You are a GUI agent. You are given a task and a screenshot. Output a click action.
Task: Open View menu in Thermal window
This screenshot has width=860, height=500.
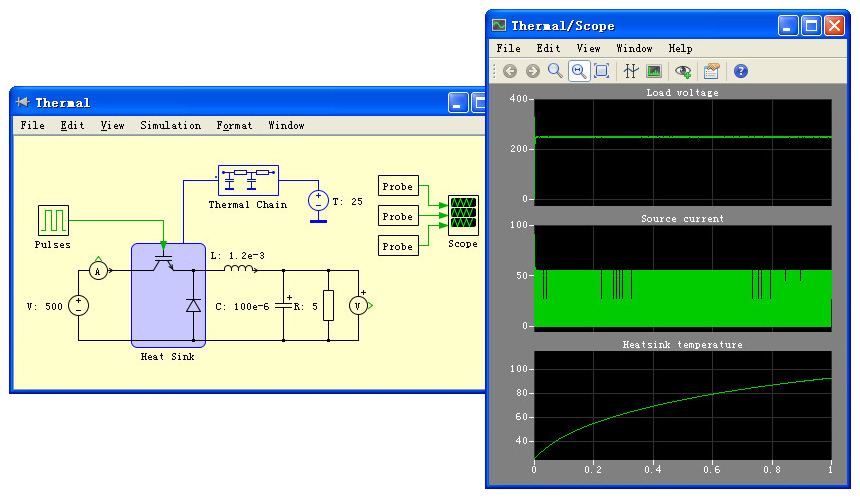tap(112, 126)
